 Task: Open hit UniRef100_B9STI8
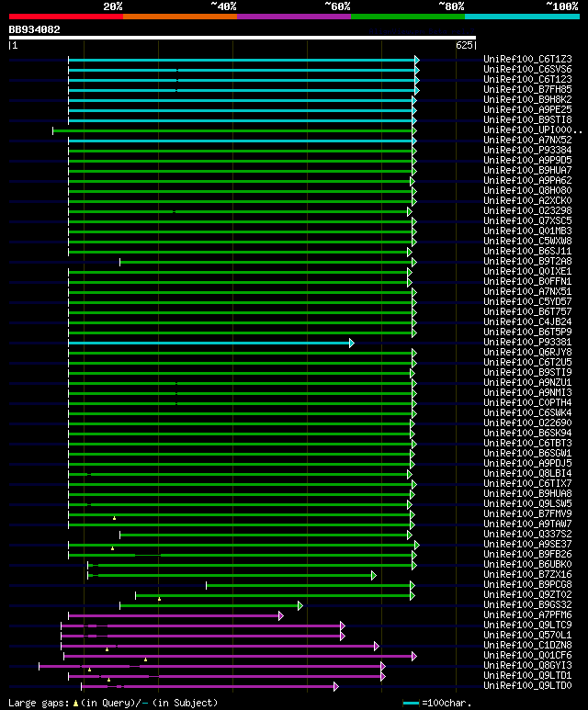tap(527, 120)
